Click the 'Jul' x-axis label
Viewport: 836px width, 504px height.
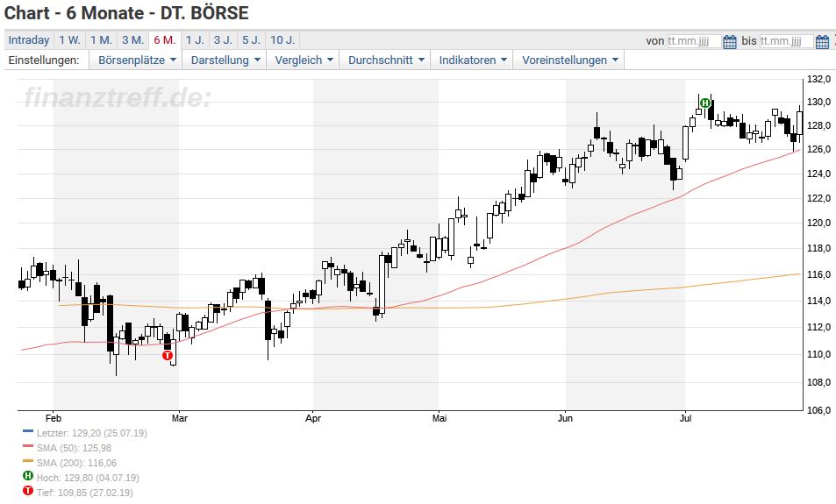(x=686, y=418)
